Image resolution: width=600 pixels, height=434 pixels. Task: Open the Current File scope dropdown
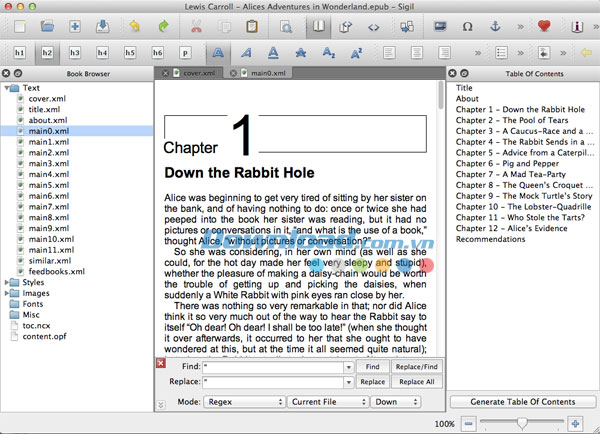[326, 401]
